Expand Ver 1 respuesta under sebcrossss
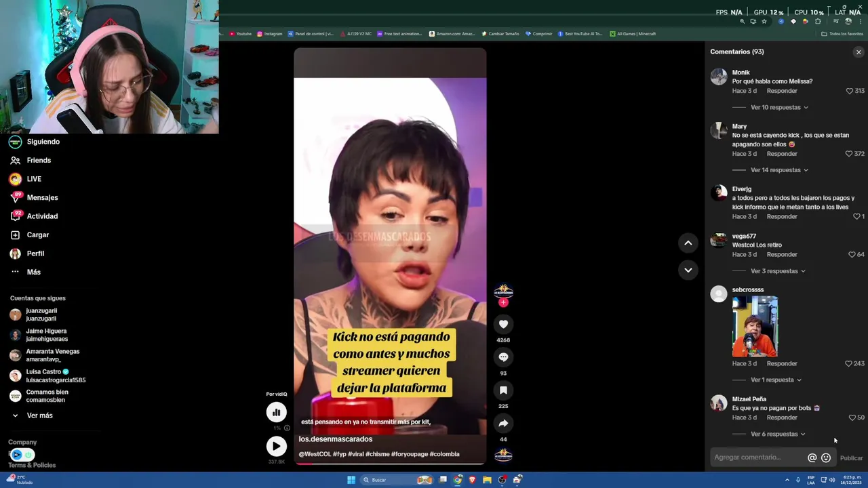Viewport: 868px width, 488px height. tap(776, 380)
